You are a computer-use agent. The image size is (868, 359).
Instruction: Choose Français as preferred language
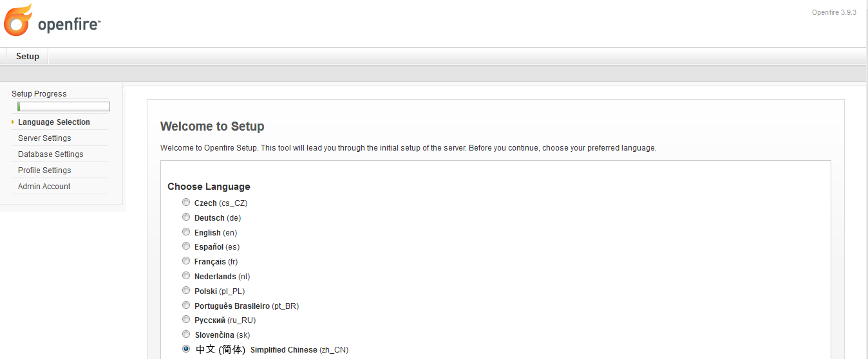(x=186, y=261)
